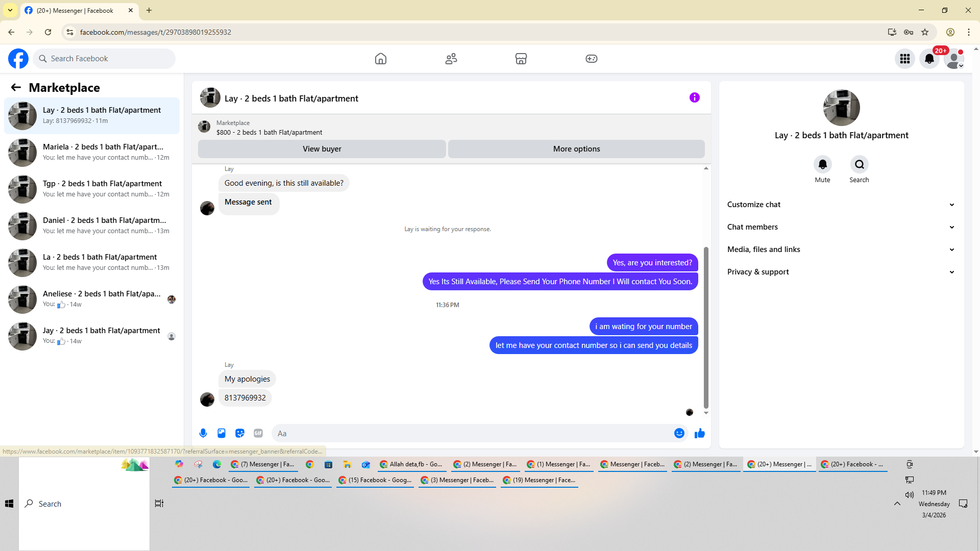
Task: Open the Windows Start menu
Action: point(9,504)
